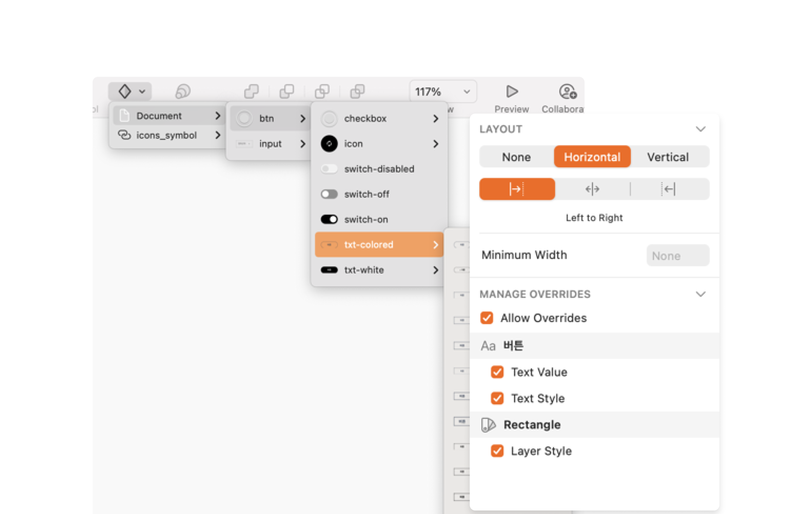
Task: Uncheck Allow Overrides
Action: coord(487,318)
